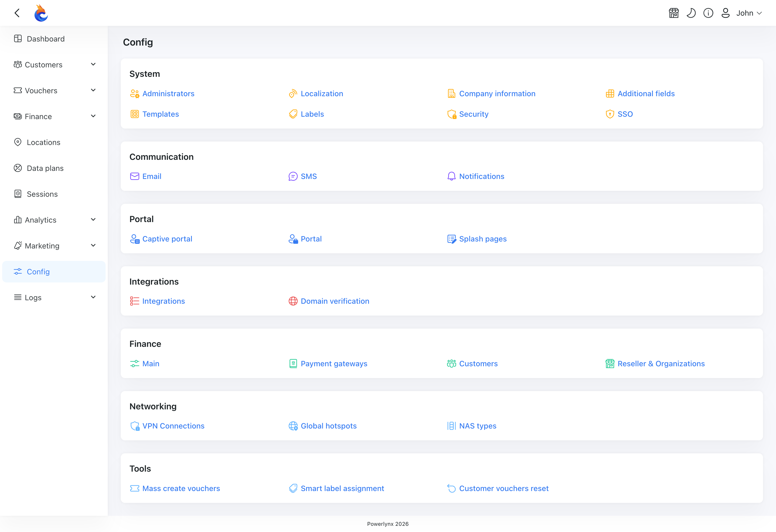Click the Reseller & Organizations store icon
The image size is (776, 532).
click(x=610, y=363)
